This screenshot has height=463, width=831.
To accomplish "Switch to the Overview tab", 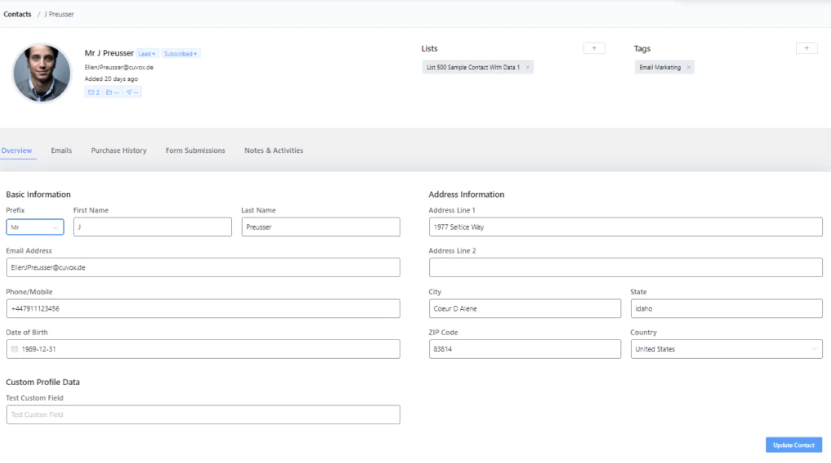I will point(16,150).
